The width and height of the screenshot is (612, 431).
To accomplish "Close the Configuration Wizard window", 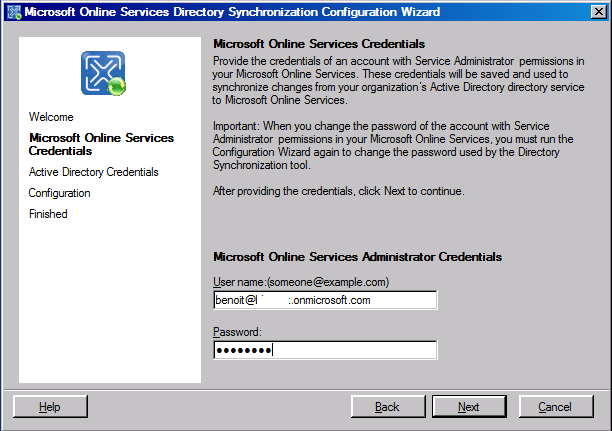I will coord(597,11).
